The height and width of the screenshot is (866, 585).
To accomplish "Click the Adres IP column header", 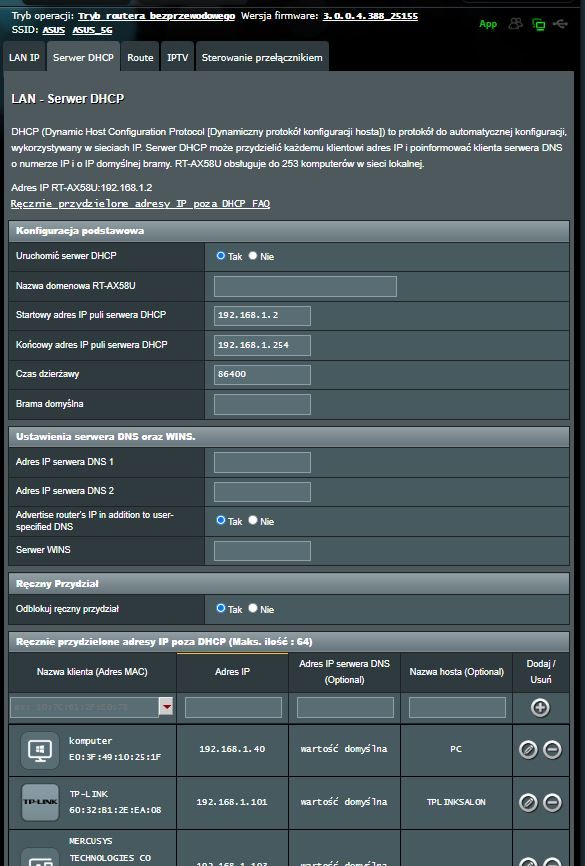I will pos(232,672).
